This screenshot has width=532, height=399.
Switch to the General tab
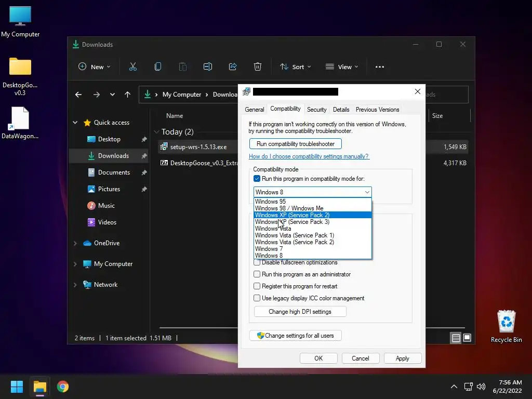(x=254, y=110)
